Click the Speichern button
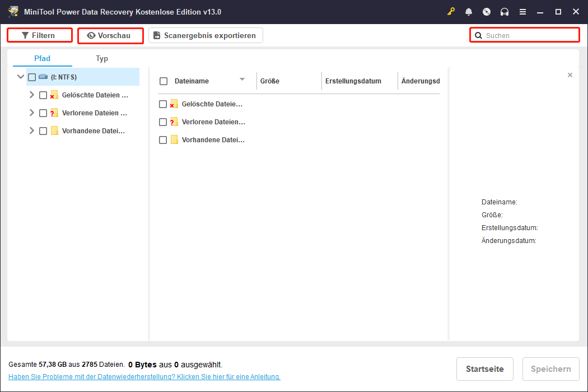 (551, 369)
